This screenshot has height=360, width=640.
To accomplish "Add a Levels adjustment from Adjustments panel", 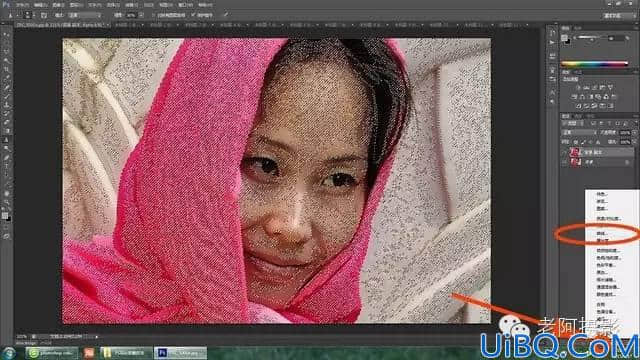I will tap(586, 87).
